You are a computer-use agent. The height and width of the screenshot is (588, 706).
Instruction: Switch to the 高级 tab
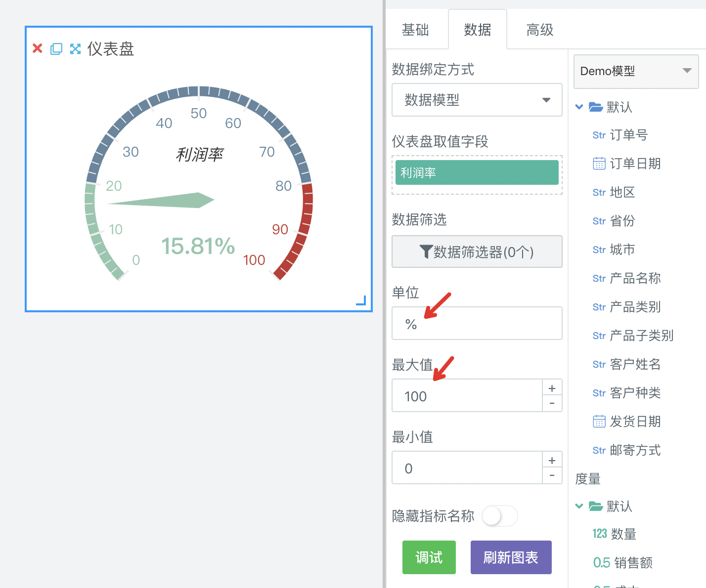[540, 30]
